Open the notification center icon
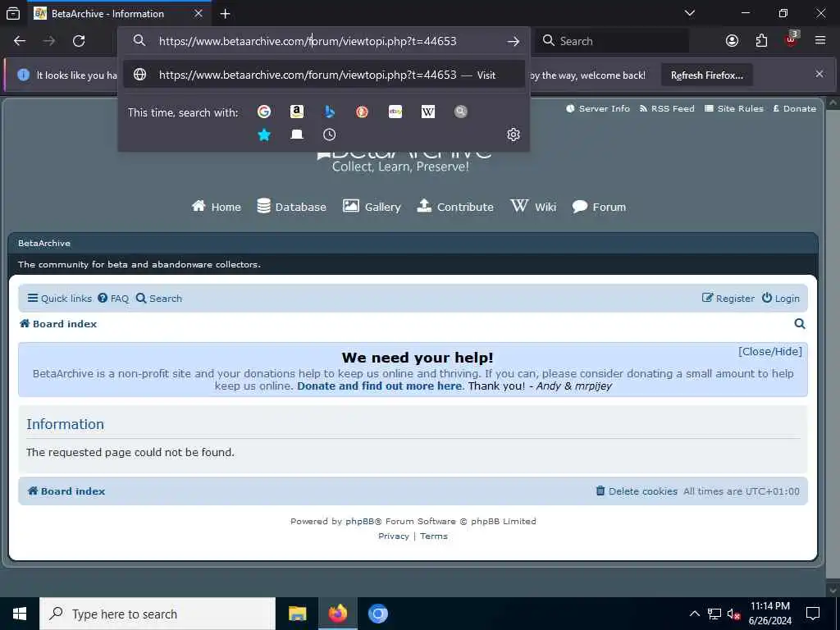The height and width of the screenshot is (630, 840). (813, 614)
